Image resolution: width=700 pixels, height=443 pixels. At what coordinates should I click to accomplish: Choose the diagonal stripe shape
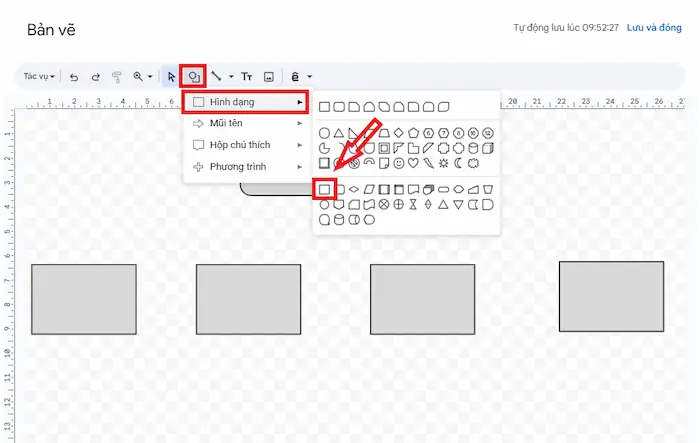coord(429,148)
